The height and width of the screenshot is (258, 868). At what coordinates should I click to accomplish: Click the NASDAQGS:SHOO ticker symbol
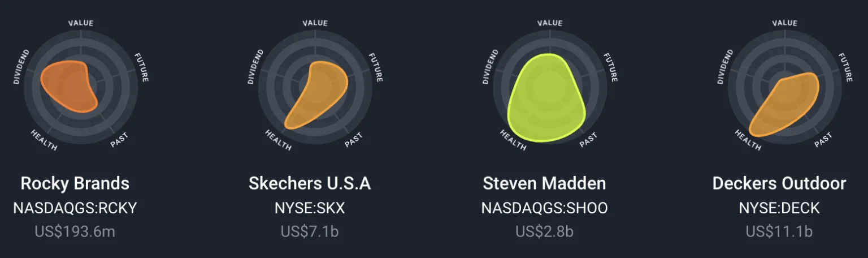(x=544, y=208)
